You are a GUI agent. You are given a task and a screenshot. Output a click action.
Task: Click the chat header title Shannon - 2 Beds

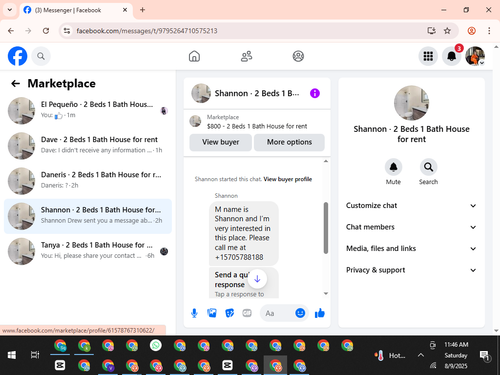[257, 93]
